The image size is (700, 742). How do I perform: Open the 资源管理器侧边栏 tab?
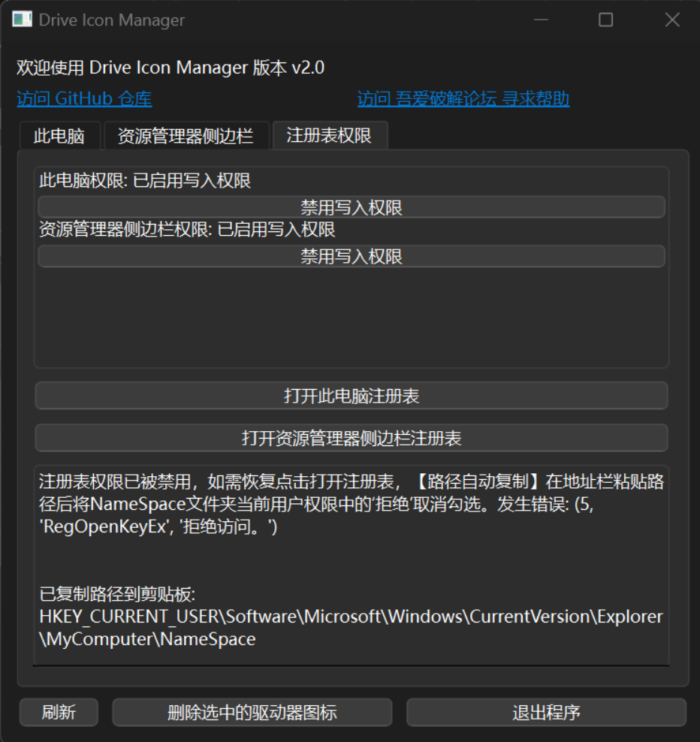coord(186,136)
